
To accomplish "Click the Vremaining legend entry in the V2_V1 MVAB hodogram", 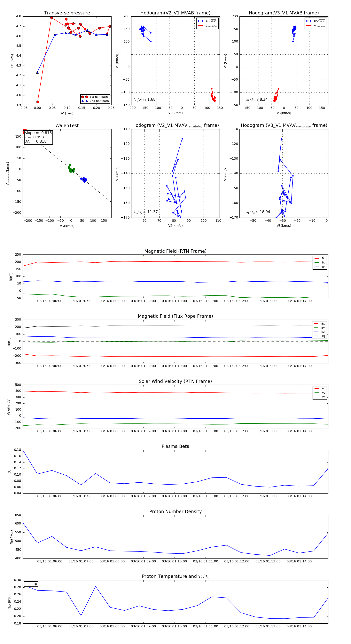I will (x=207, y=26).
